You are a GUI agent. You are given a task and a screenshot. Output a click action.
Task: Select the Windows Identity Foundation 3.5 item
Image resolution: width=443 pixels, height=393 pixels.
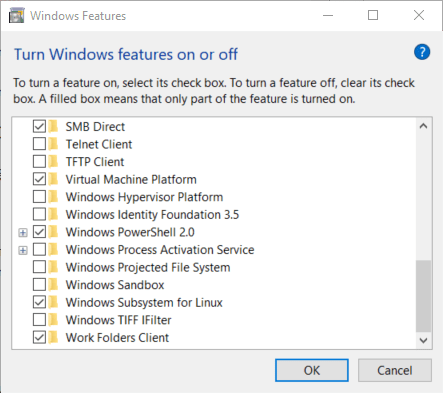pos(152,214)
